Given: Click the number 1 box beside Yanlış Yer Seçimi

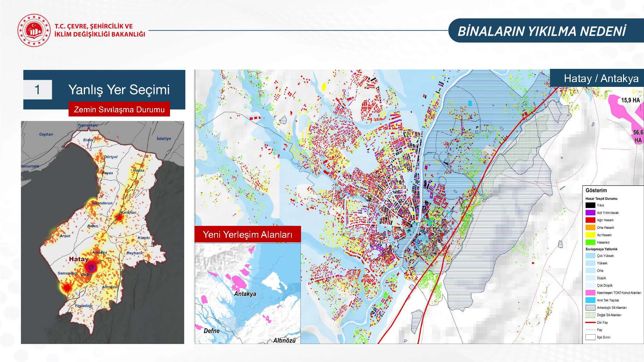Looking at the screenshot, I should (37, 90).
